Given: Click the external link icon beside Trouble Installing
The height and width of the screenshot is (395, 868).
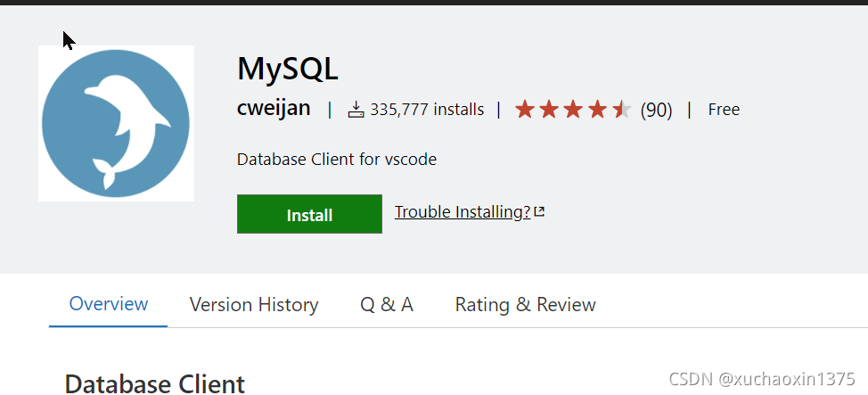Looking at the screenshot, I should coord(539,211).
